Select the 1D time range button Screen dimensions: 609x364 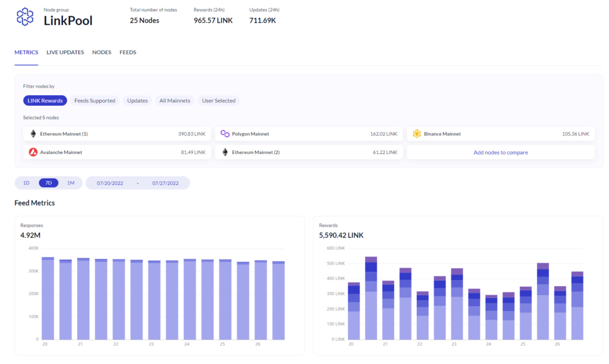tap(26, 183)
